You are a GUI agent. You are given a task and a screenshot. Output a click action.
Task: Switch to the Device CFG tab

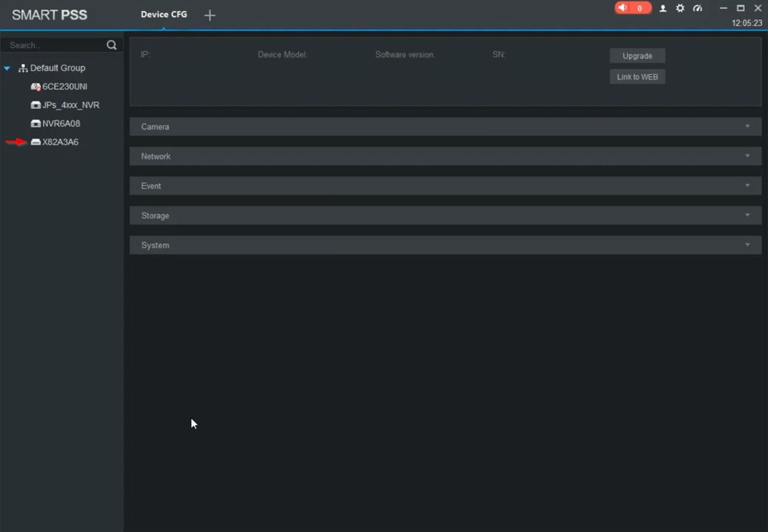point(164,14)
